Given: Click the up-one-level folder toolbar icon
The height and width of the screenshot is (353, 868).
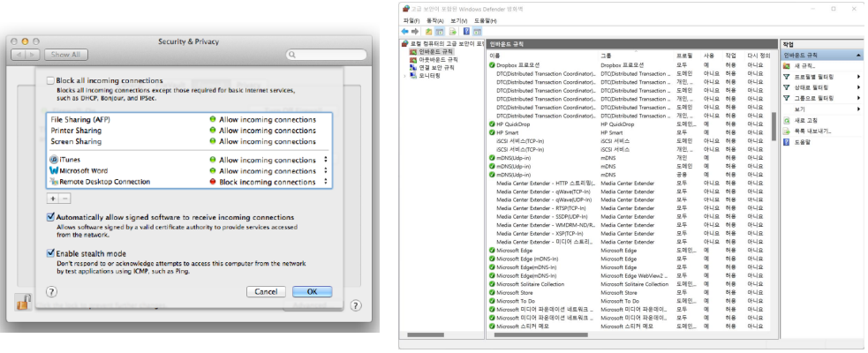Looking at the screenshot, I should (x=429, y=32).
